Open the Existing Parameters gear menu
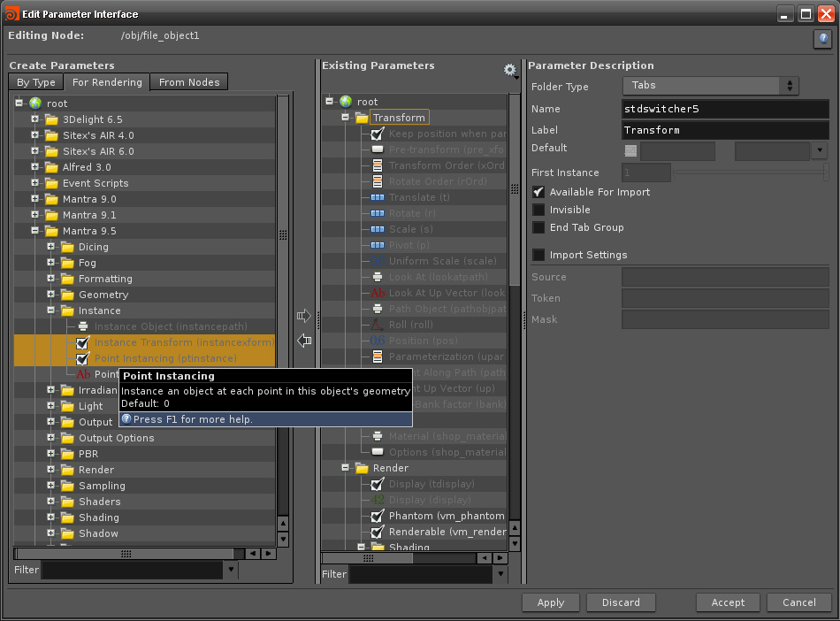Viewport: 840px width, 621px height. [510, 70]
